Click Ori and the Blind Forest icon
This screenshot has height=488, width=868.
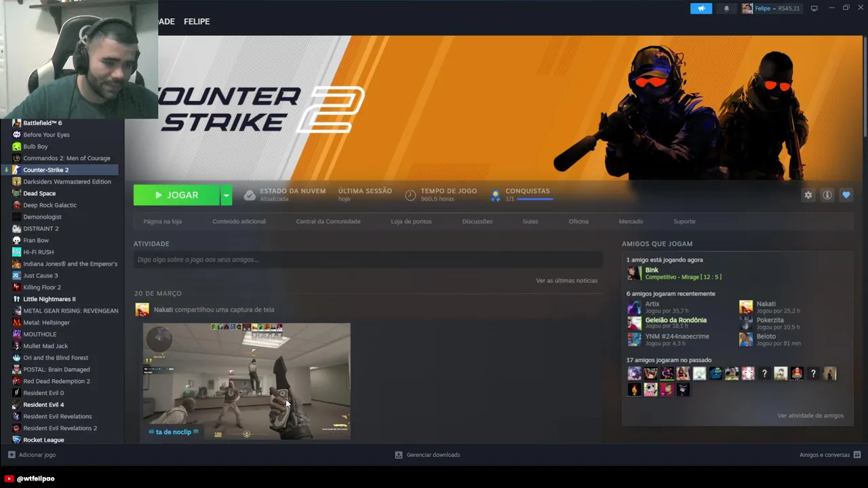pyautogui.click(x=16, y=358)
